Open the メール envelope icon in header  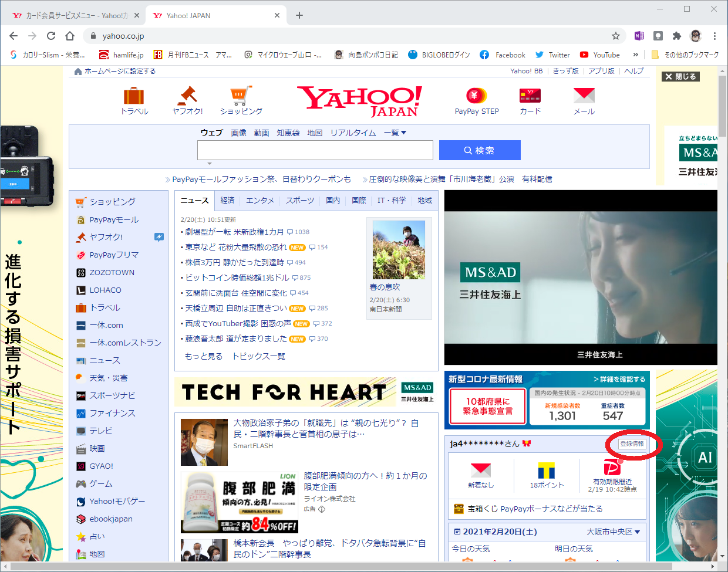[584, 96]
